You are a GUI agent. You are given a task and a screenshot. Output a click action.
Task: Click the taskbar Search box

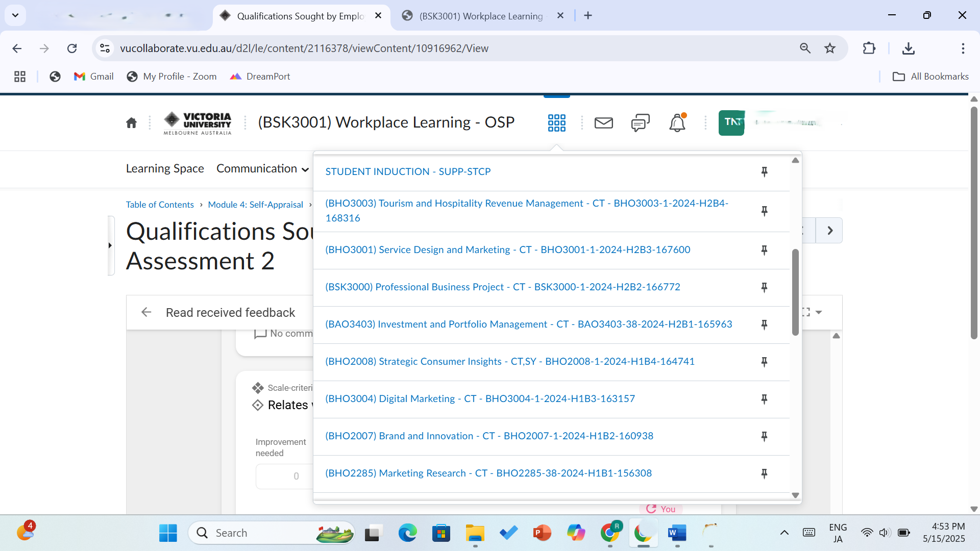[x=272, y=533]
